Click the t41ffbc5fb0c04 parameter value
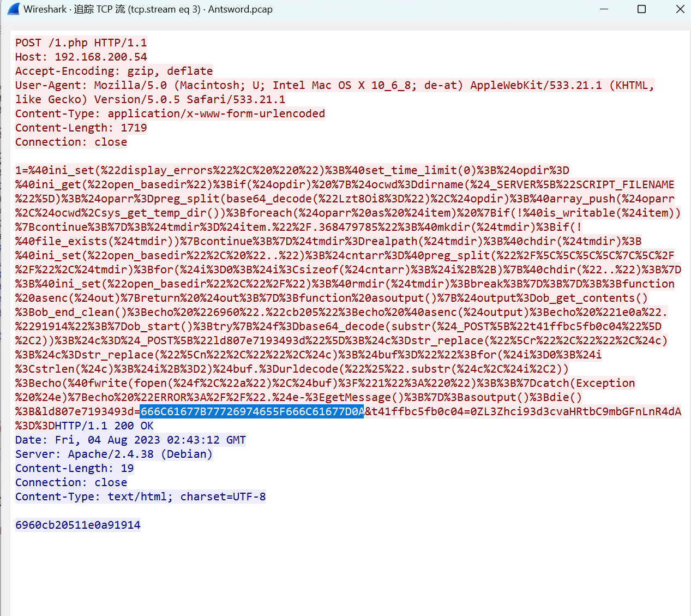The height and width of the screenshot is (616, 691). pos(575,411)
